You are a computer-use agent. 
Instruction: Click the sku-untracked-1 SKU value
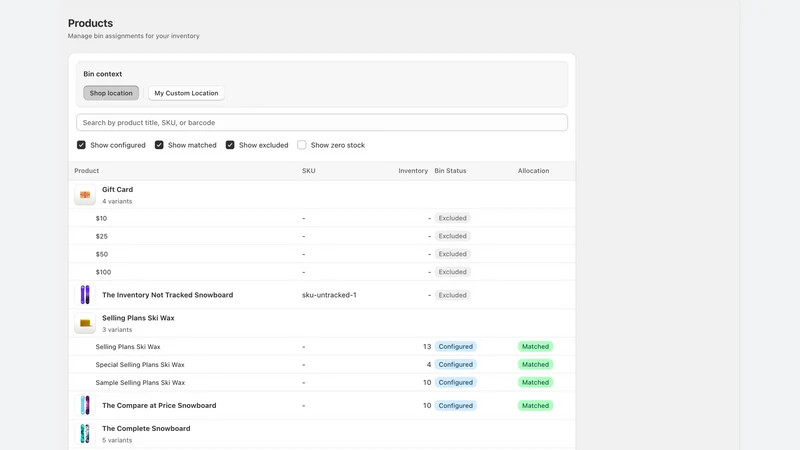point(329,295)
